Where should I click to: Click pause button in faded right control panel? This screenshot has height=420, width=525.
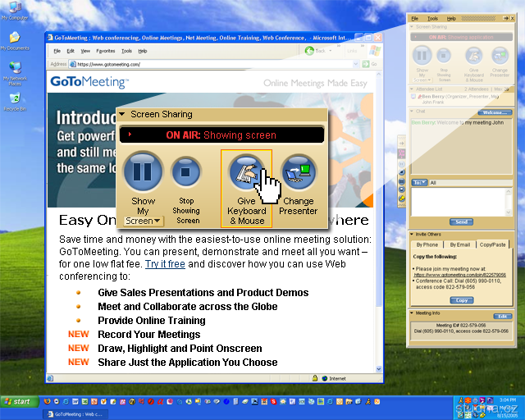pyautogui.click(x=422, y=55)
